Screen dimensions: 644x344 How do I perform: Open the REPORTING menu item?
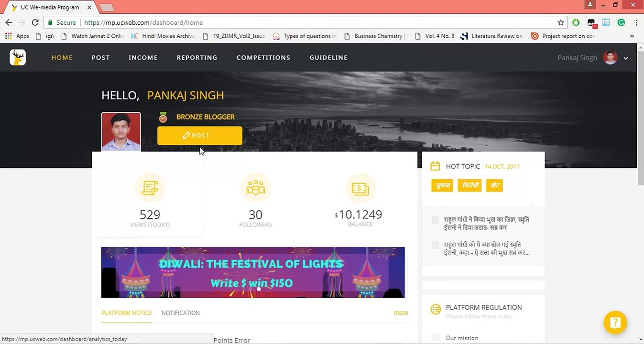point(197,58)
